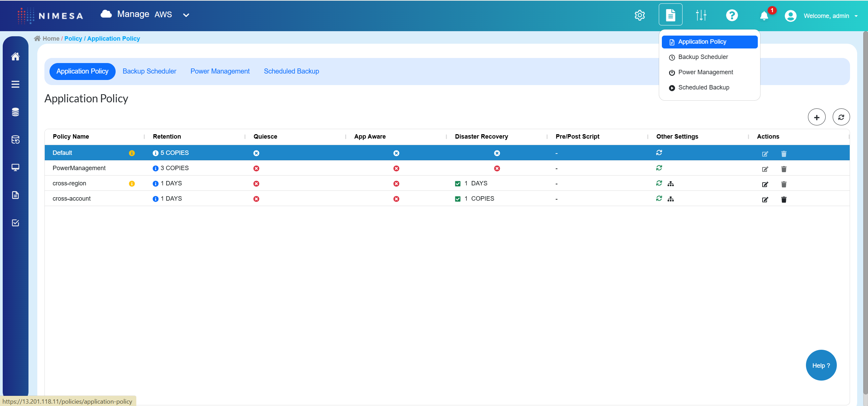
Task: Click Quiesce status for PowerManagement
Action: (256, 168)
